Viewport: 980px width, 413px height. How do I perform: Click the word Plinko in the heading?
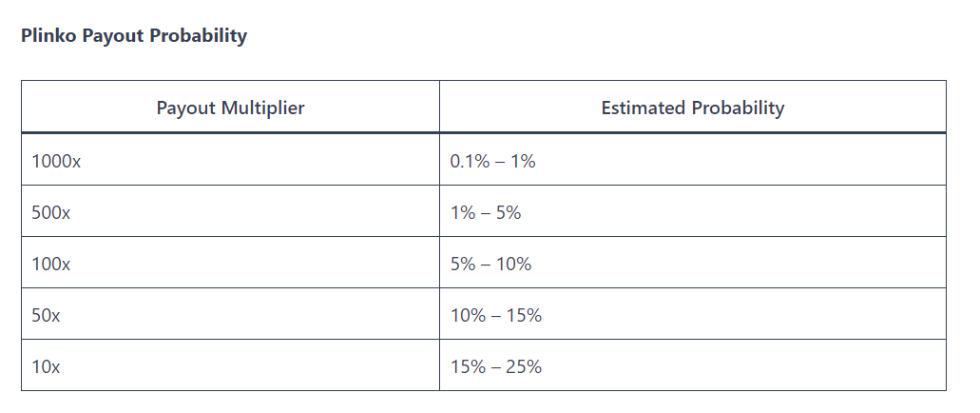click(x=49, y=35)
